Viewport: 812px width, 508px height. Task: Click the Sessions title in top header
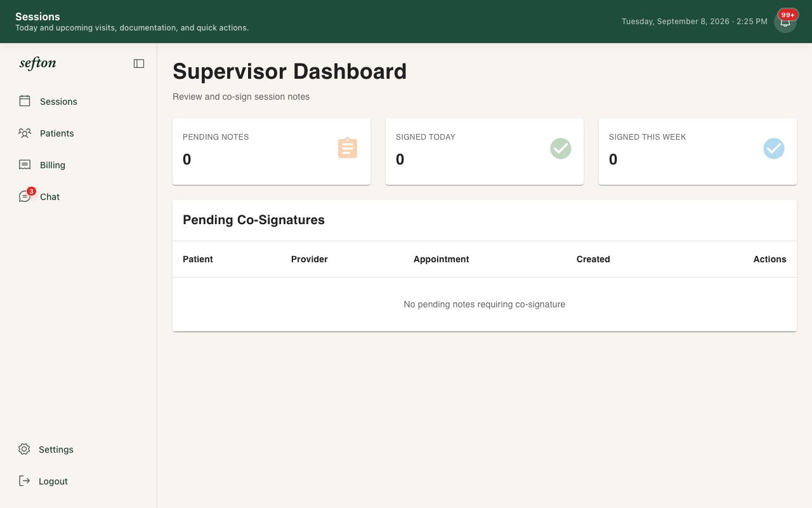(37, 17)
